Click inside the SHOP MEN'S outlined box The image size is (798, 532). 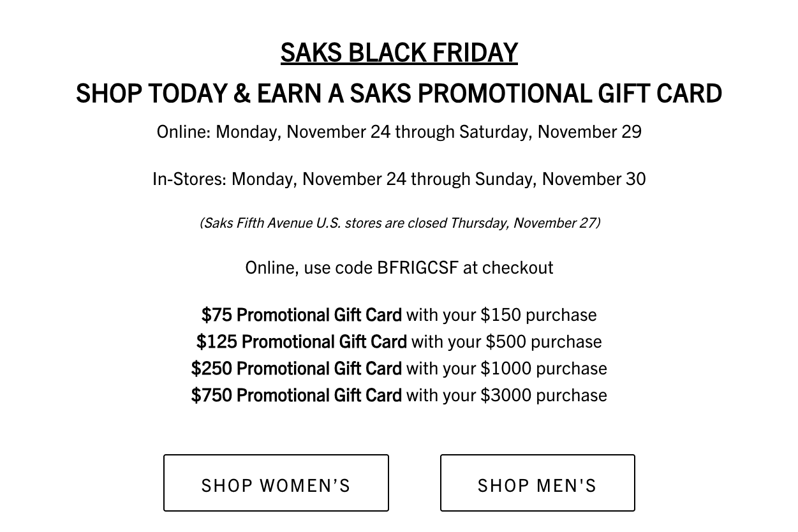click(x=537, y=484)
